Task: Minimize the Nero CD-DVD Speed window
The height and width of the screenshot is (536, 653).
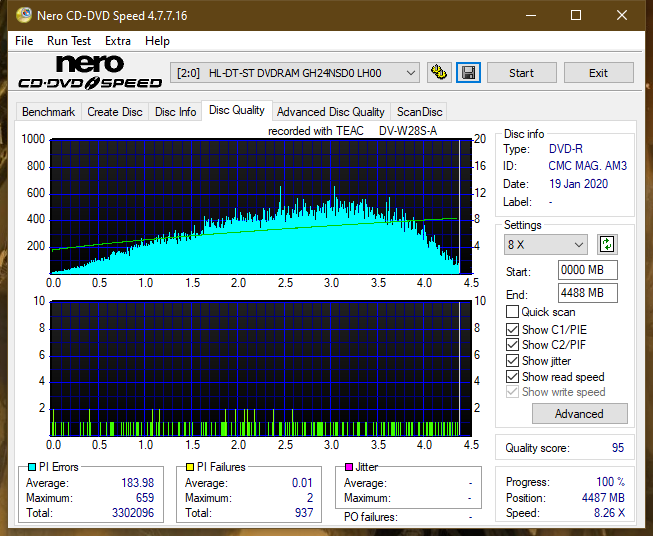Action: pyautogui.click(x=531, y=15)
